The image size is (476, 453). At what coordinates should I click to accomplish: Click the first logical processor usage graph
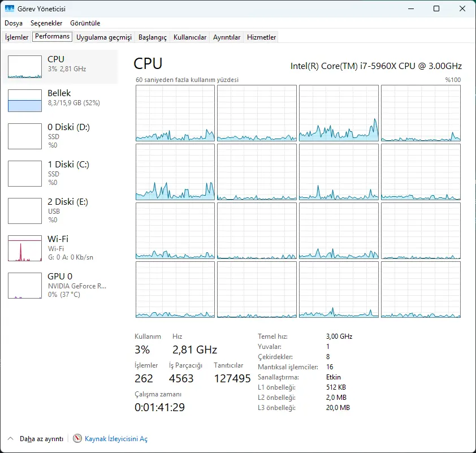[175, 113]
